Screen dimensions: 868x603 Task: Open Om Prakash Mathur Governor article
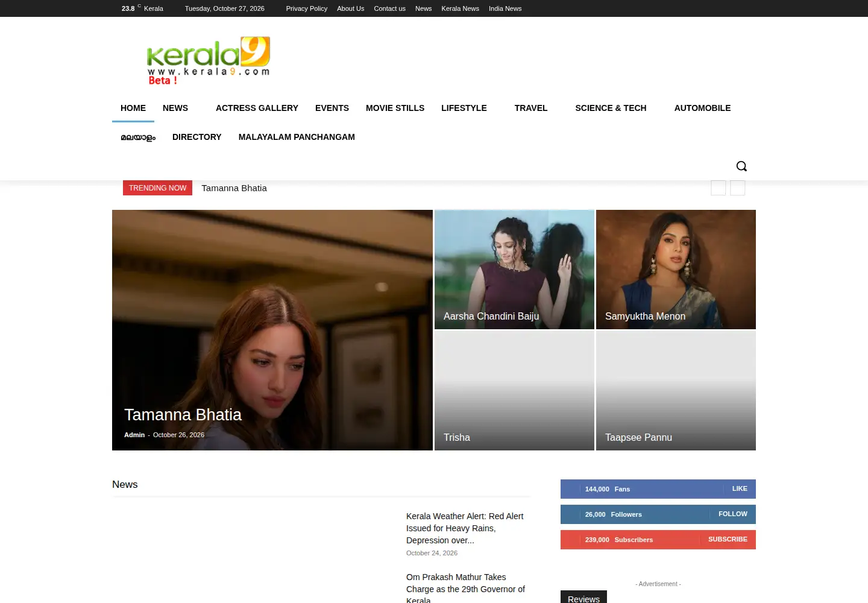click(465, 588)
